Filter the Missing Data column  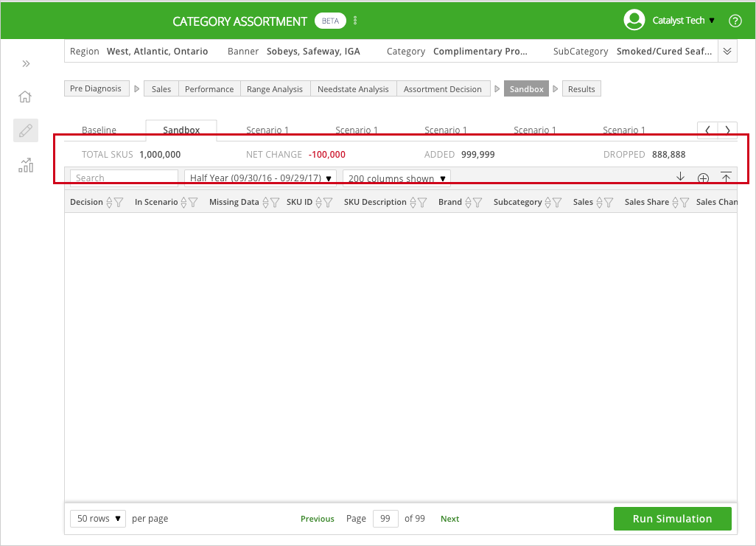274,203
